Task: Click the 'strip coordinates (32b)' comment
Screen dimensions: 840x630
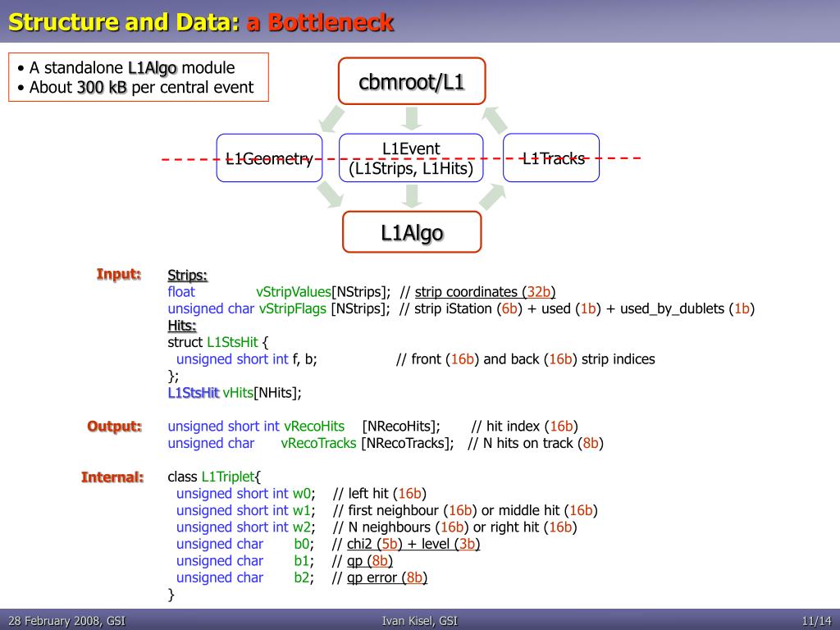Action: coord(486,292)
